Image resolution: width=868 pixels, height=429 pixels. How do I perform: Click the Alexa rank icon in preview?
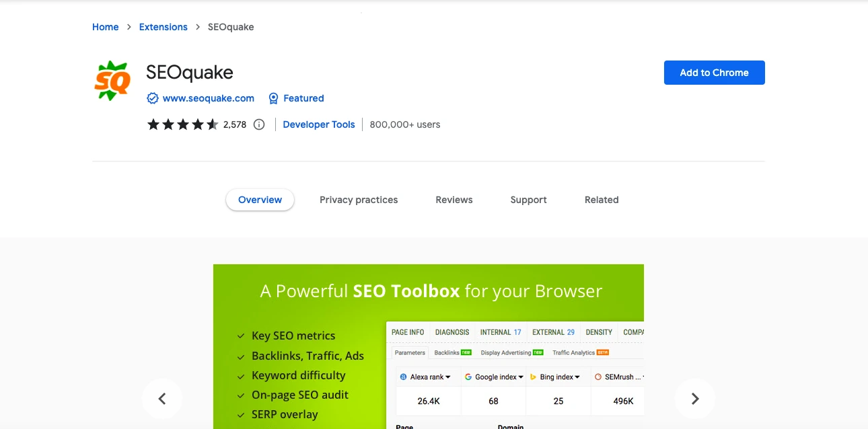click(x=403, y=377)
